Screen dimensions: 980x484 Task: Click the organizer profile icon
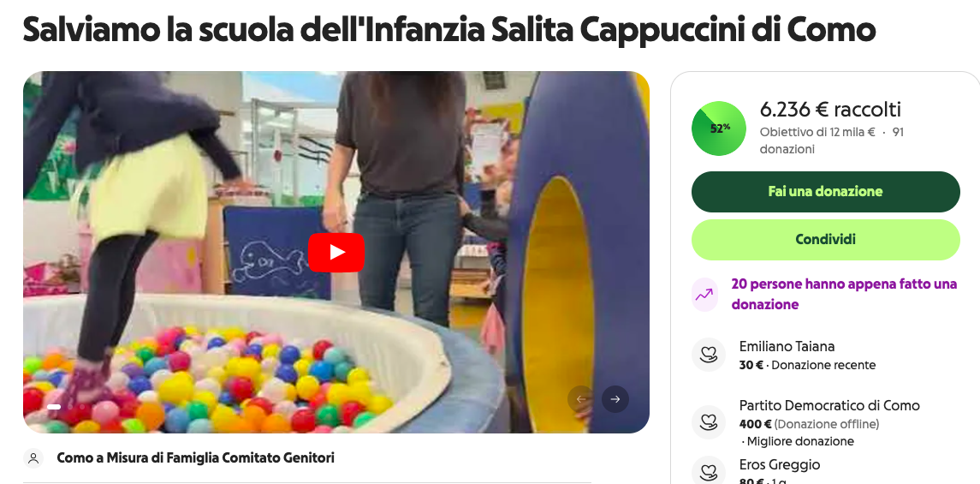click(33, 458)
